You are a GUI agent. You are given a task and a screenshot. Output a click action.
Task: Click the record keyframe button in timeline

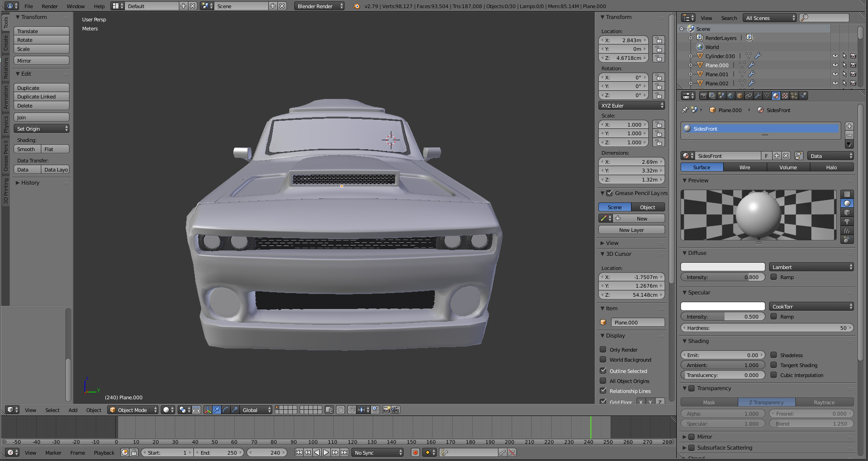(x=415, y=452)
